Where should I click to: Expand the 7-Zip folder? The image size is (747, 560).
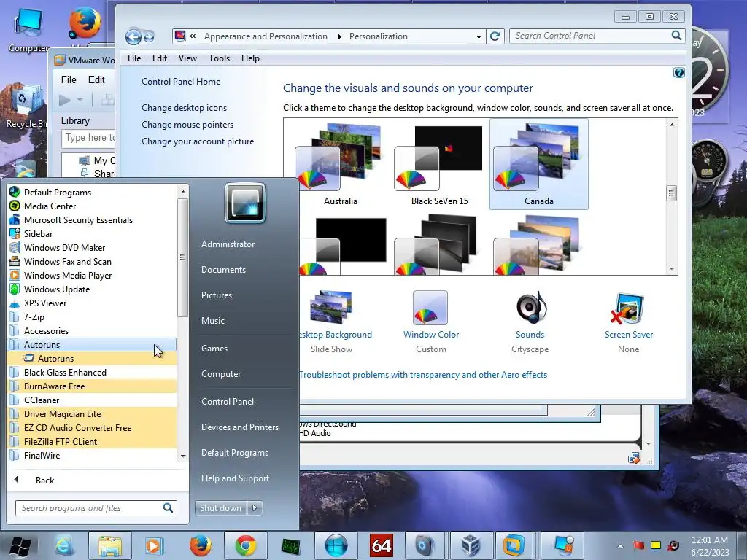(x=93, y=316)
